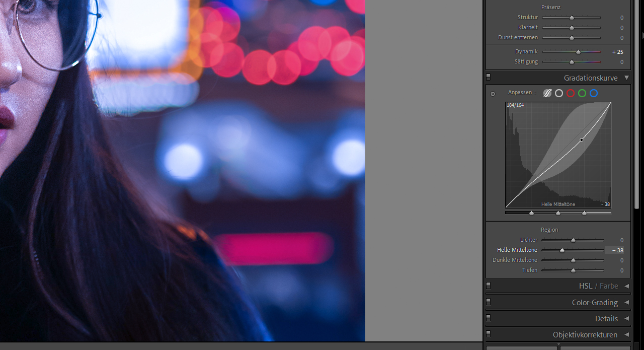Switch to the blue channel curve
The height and width of the screenshot is (350, 644).
[x=594, y=93]
